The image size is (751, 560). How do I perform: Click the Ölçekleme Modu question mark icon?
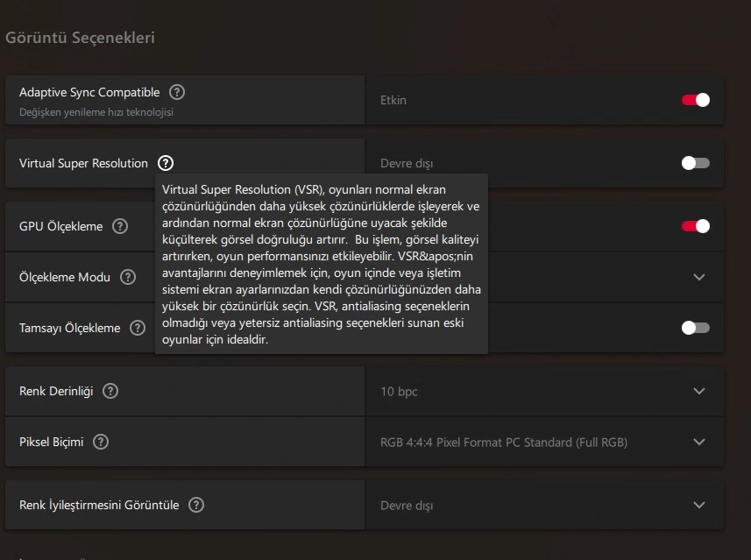(128, 277)
